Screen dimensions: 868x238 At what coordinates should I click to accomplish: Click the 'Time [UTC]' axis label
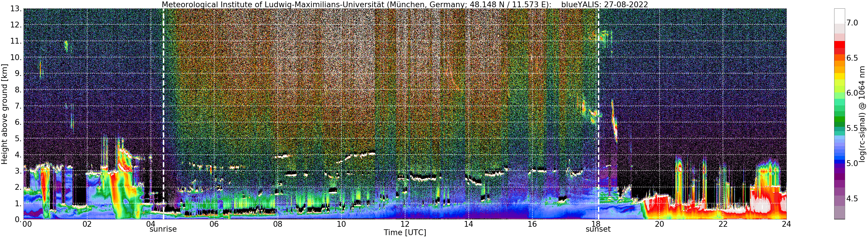coord(405,233)
